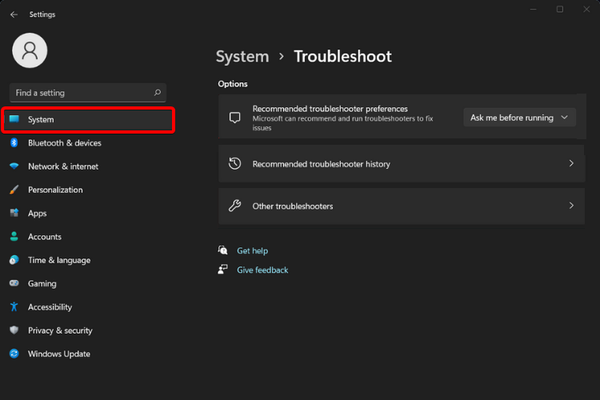600x400 pixels.
Task: Open the Get help link
Action: click(x=252, y=251)
